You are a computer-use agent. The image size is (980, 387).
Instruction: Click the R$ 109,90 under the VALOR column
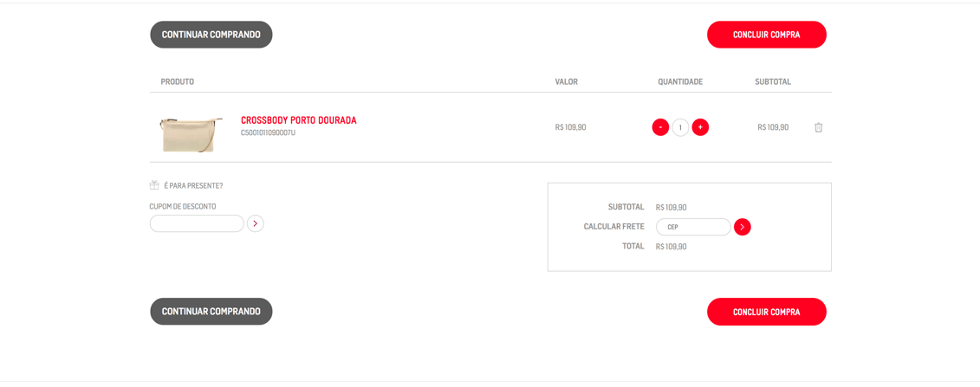pyautogui.click(x=571, y=127)
